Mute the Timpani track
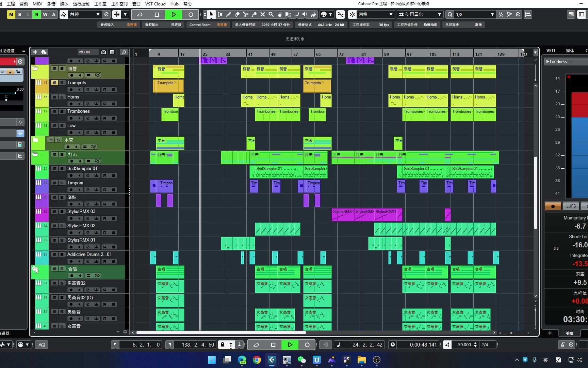Viewport: 588px width, 368px height. (54, 183)
